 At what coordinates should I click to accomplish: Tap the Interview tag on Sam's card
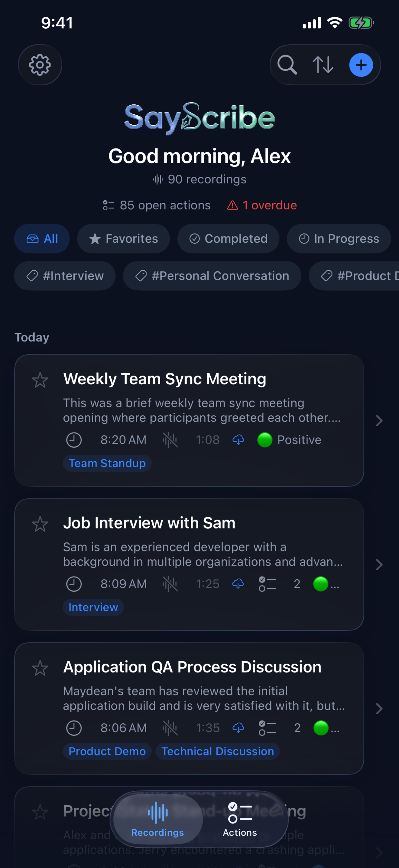coord(93,607)
